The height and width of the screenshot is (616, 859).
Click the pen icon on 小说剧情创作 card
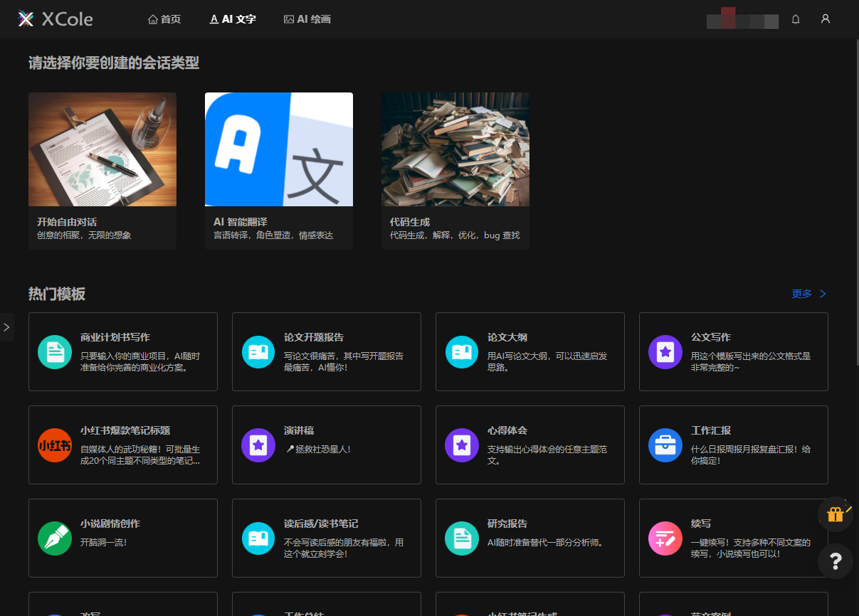pyautogui.click(x=55, y=538)
